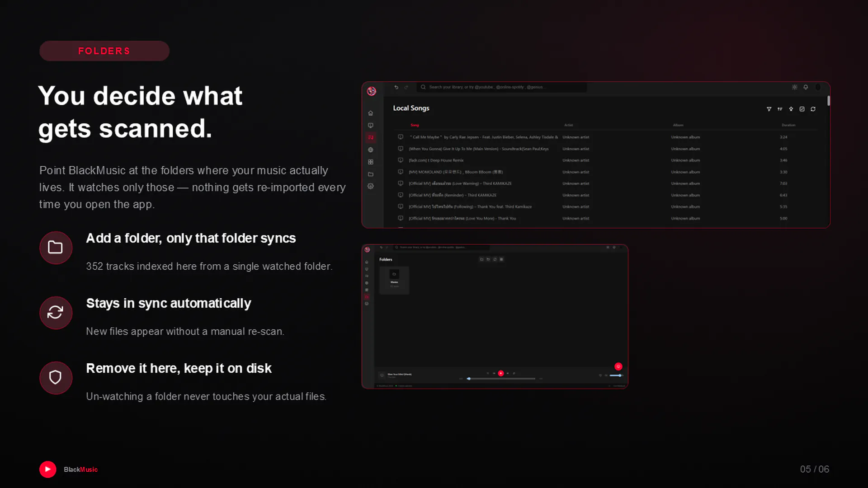Open the grid icon in the Local Songs sidebar
Viewport: 868px width, 488px height.
coord(371,162)
